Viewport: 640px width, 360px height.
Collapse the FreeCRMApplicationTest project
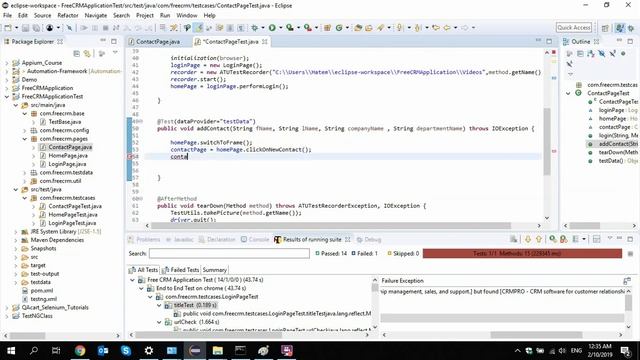[7, 97]
